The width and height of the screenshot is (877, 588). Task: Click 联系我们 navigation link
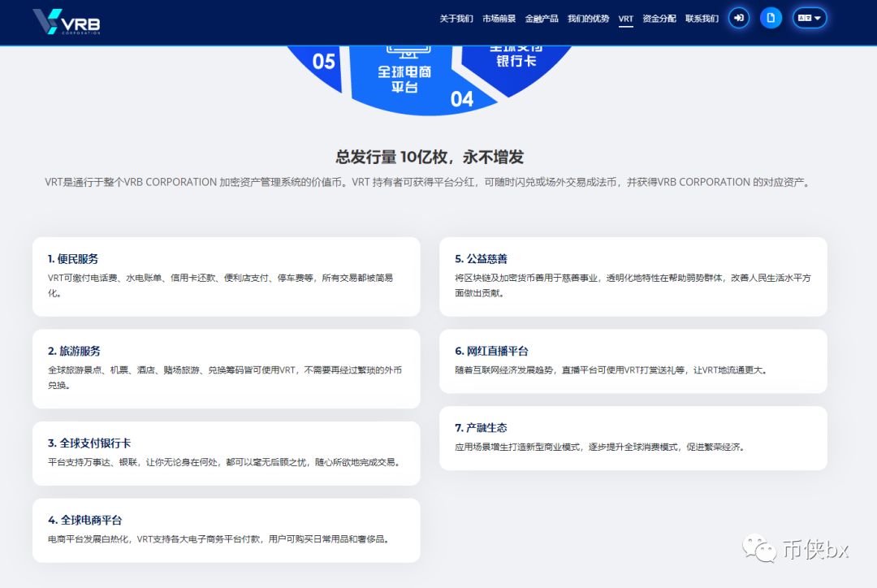[x=702, y=19]
